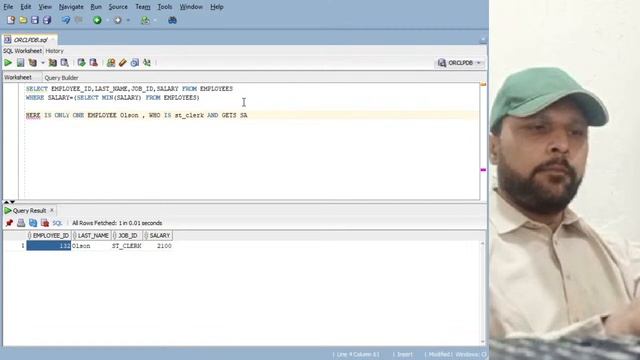The width and height of the screenshot is (640, 360).
Task: Click the binoculars Find Database Object icon
Action: (x=172, y=20)
